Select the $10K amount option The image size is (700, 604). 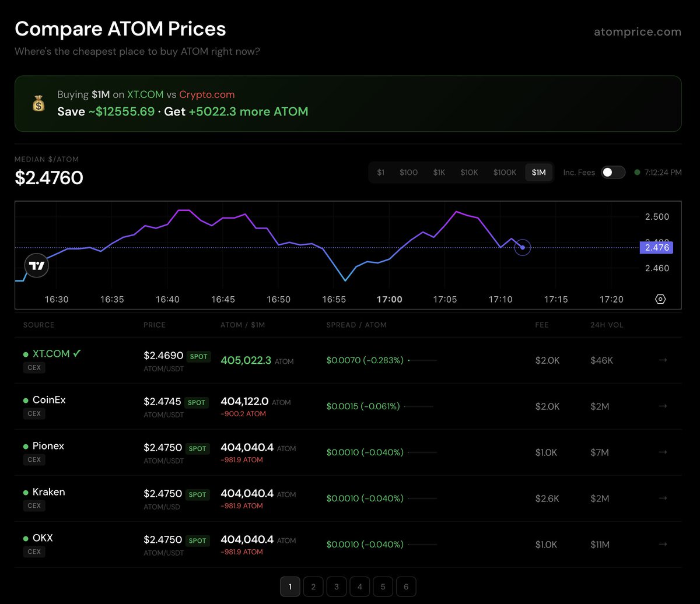(x=470, y=173)
